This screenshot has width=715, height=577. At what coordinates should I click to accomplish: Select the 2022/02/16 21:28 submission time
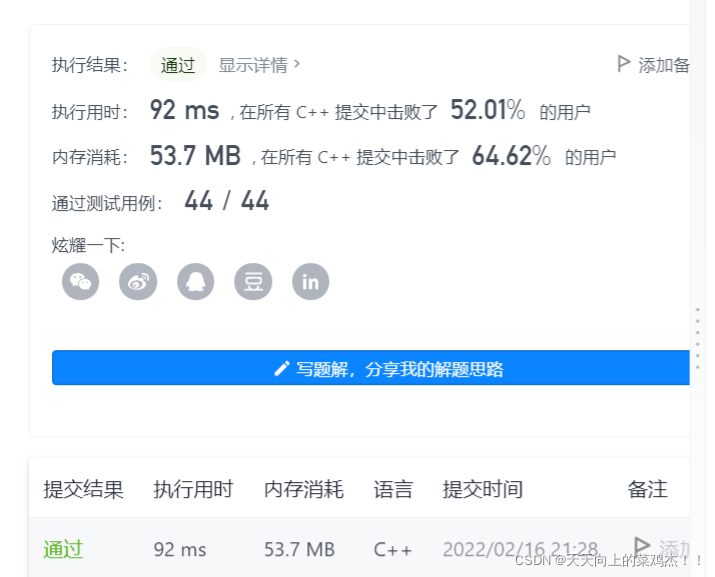pos(520,550)
